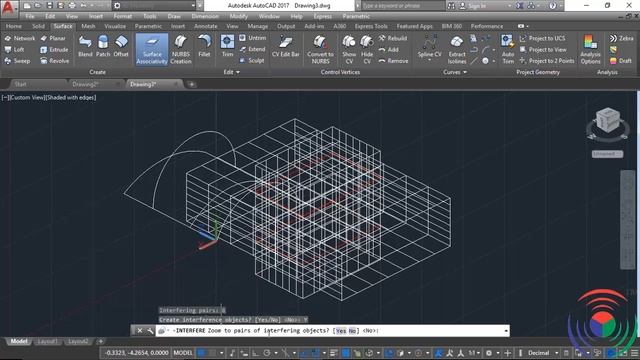Select the Revolve surface tool

click(55, 61)
